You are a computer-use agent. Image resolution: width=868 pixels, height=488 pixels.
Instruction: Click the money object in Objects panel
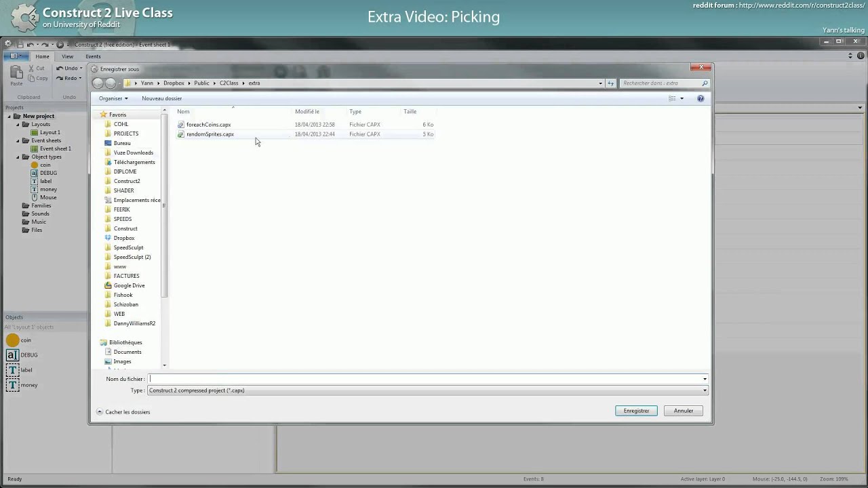(22, 385)
